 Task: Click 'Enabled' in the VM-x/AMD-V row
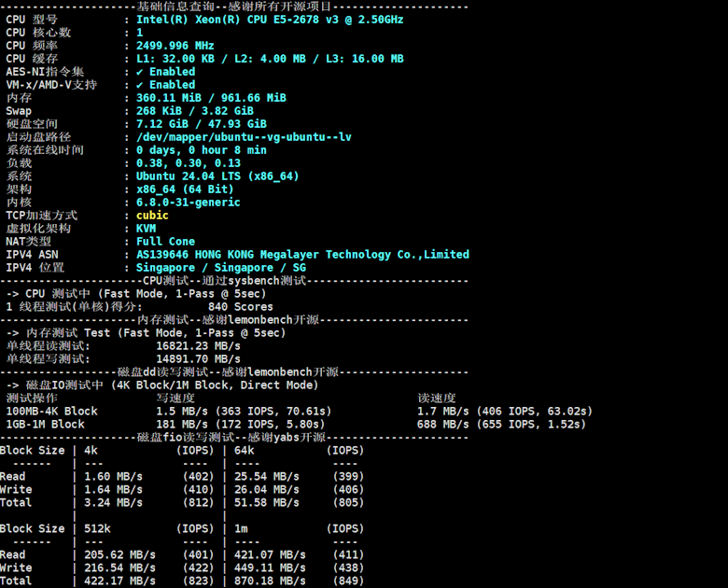[x=173, y=85]
